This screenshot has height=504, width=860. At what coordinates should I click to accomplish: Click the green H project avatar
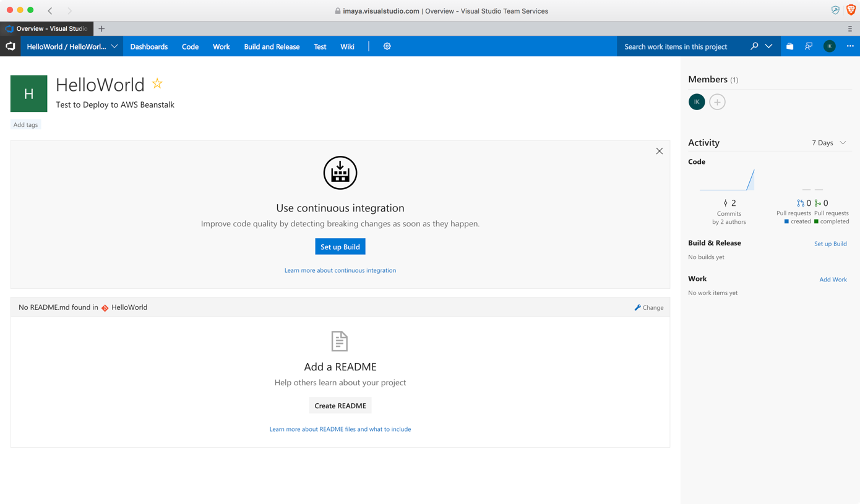29,93
